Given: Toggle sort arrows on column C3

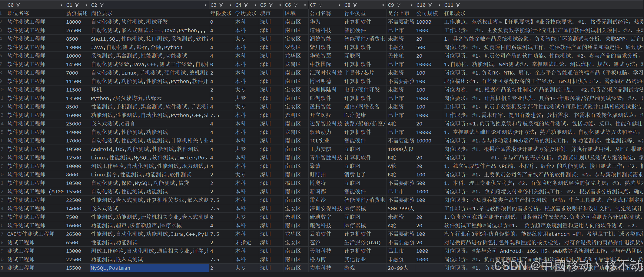Looking at the screenshot, I should click(231, 5).
